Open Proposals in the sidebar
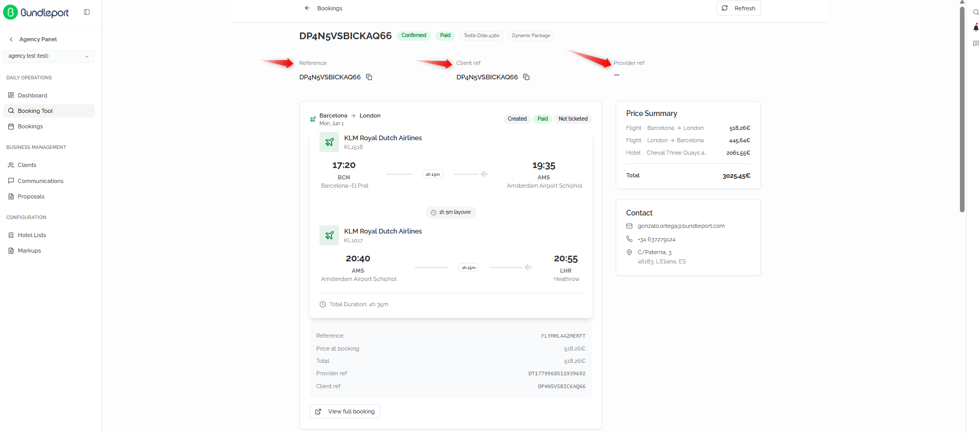This screenshot has width=980, height=433. pos(49,196)
